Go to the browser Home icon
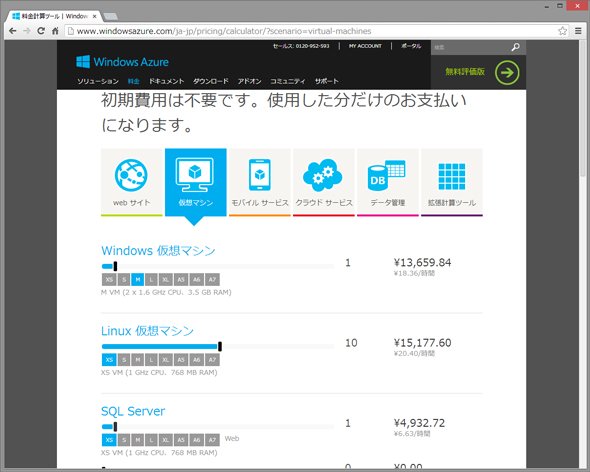This screenshot has width=590, height=472. point(55,31)
